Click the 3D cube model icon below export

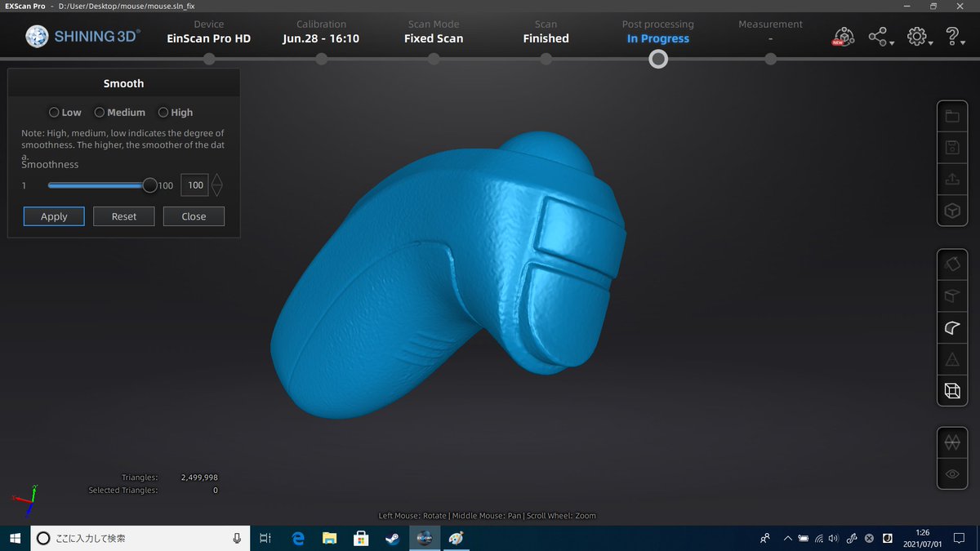[951, 211]
